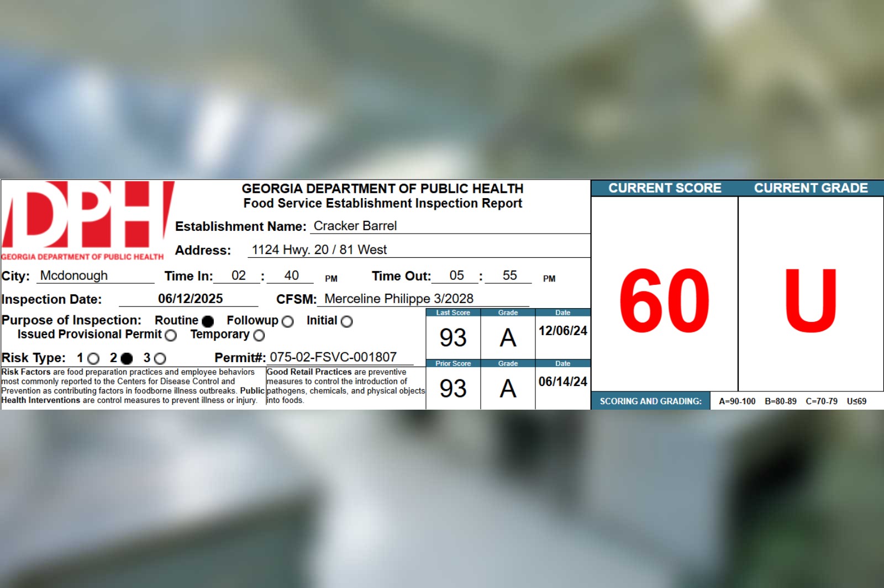884x588 pixels.
Task: Select Risk Type 3 radio button
Action: 160,359
